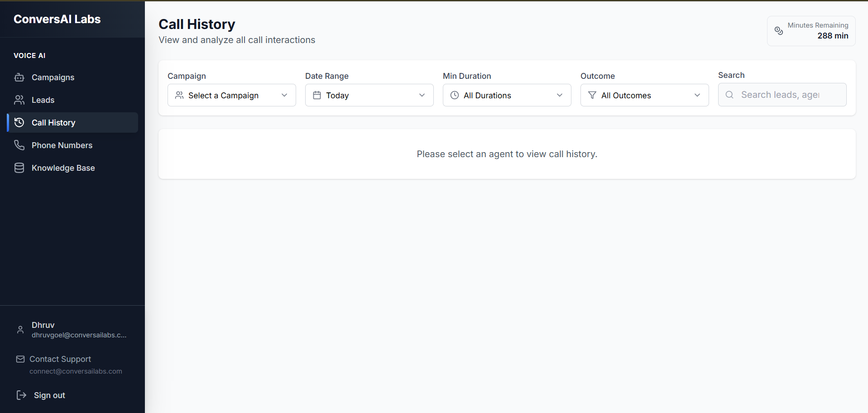This screenshot has width=868, height=413.
Task: Expand the All Outcomes chevron
Action: point(697,95)
